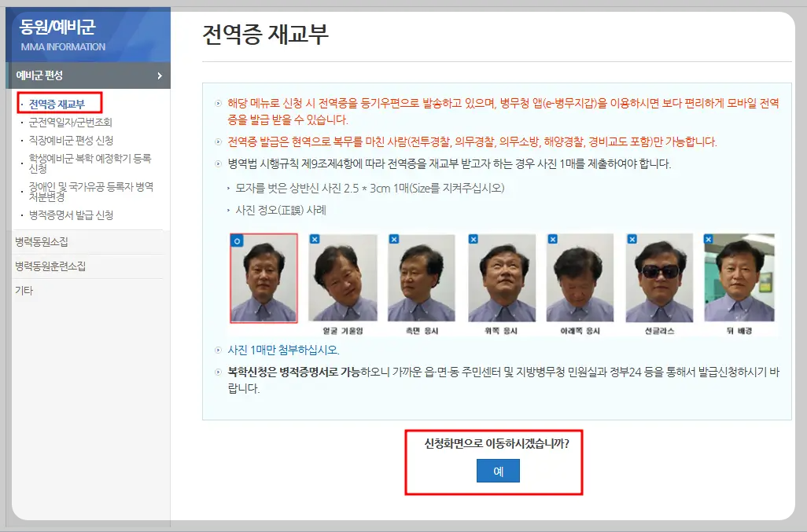This screenshot has height=532, width=807.
Task: Click the X badge on the 선글라스 photo
Action: pos(632,239)
